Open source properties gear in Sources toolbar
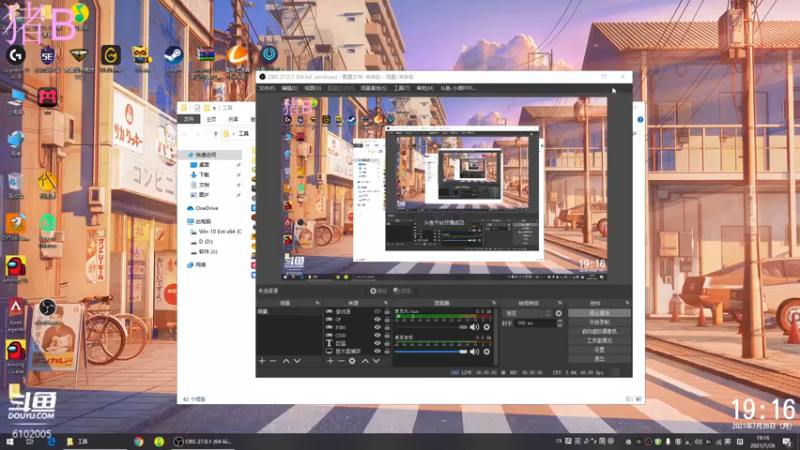800x450 pixels. [x=352, y=361]
